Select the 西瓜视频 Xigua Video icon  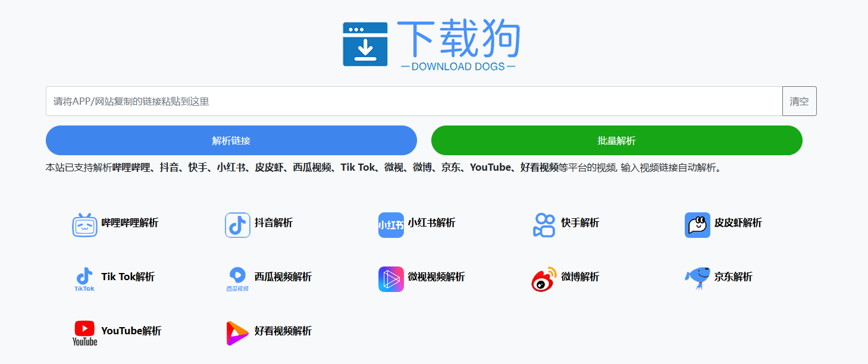tap(237, 278)
